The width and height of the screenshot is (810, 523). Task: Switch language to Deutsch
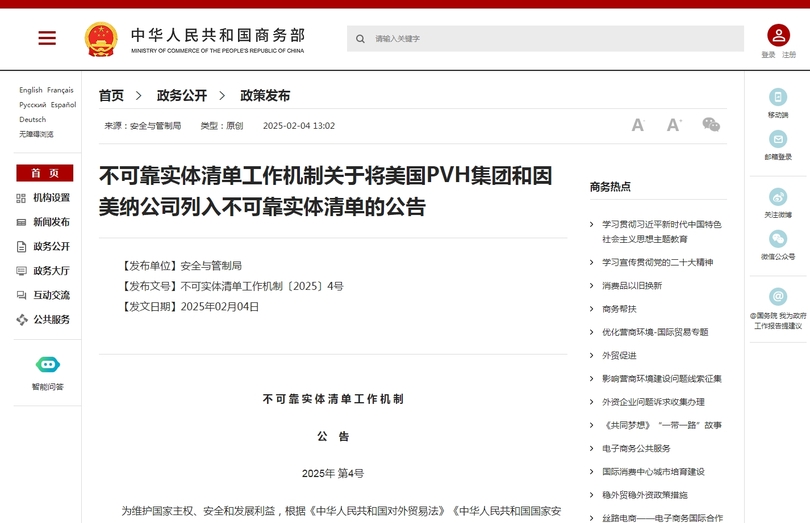tap(33, 119)
